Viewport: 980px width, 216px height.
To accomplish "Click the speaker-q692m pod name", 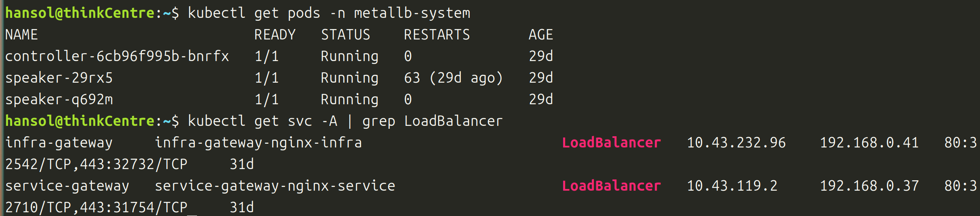I will (x=59, y=99).
